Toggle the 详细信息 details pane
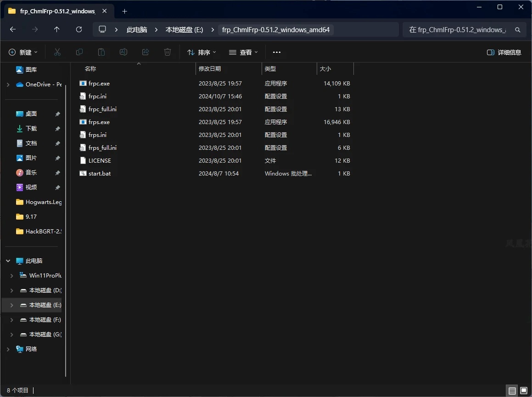Image resolution: width=532 pixels, height=397 pixels. point(504,52)
